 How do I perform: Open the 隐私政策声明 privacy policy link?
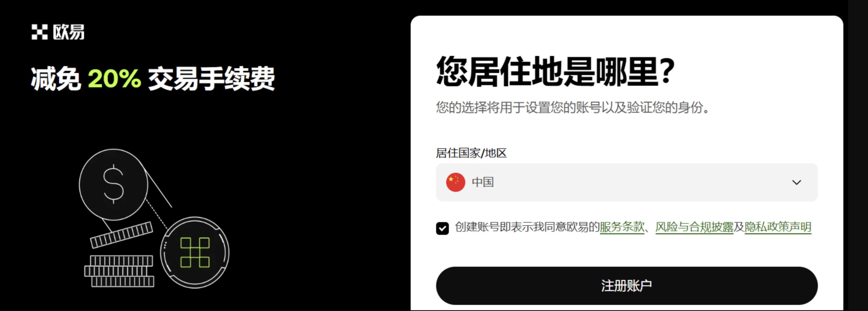[778, 227]
